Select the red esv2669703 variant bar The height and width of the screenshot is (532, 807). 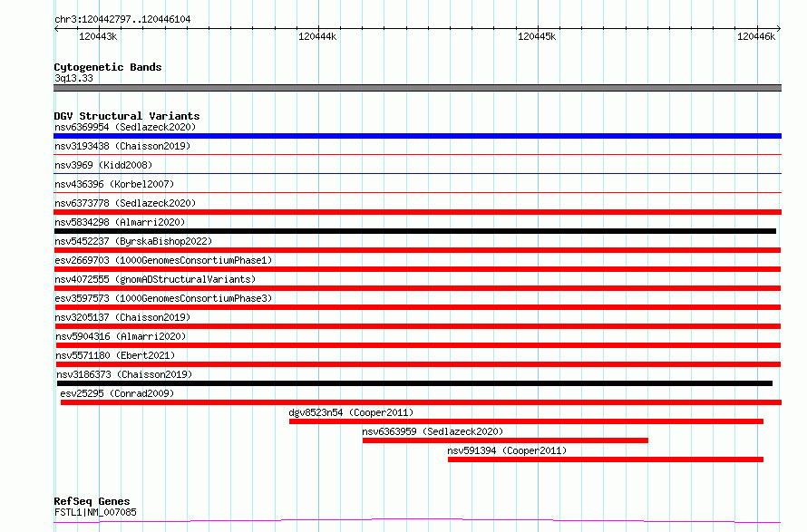pyautogui.click(x=417, y=269)
